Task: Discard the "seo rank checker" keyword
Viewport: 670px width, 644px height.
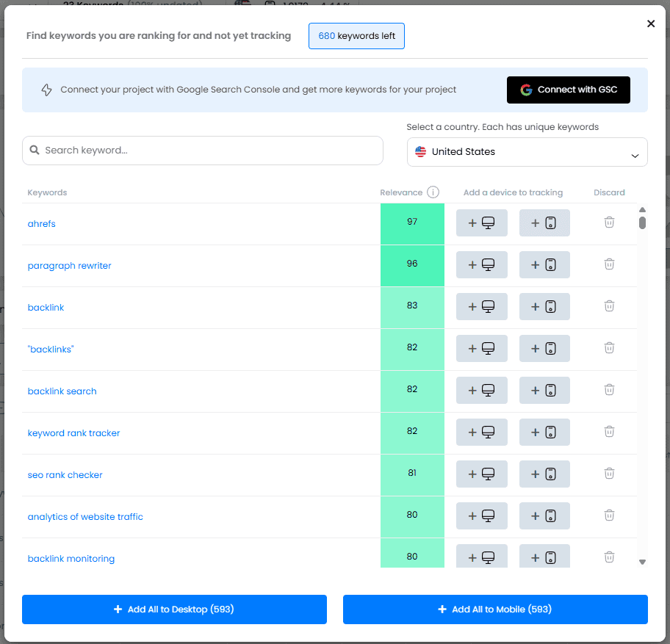Action: click(x=609, y=474)
